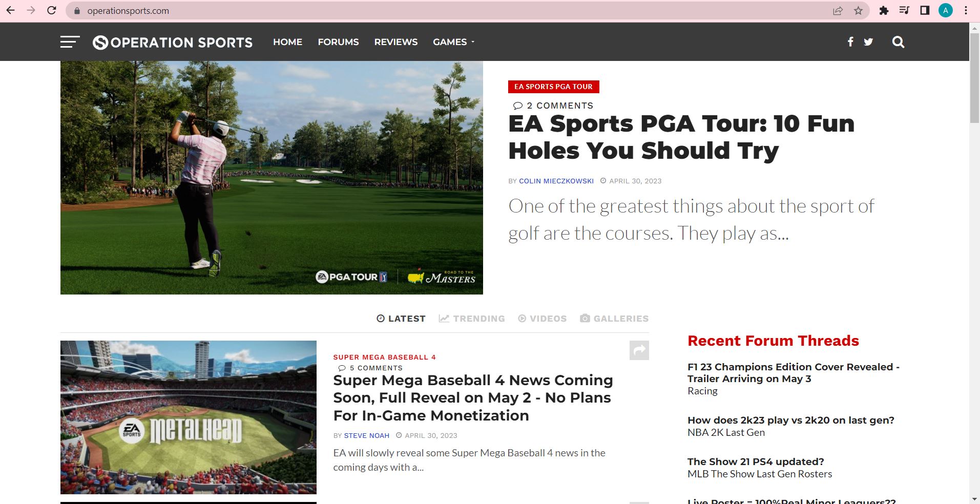980x504 pixels.
Task: Open the FORUMS nav item
Action: tap(338, 42)
